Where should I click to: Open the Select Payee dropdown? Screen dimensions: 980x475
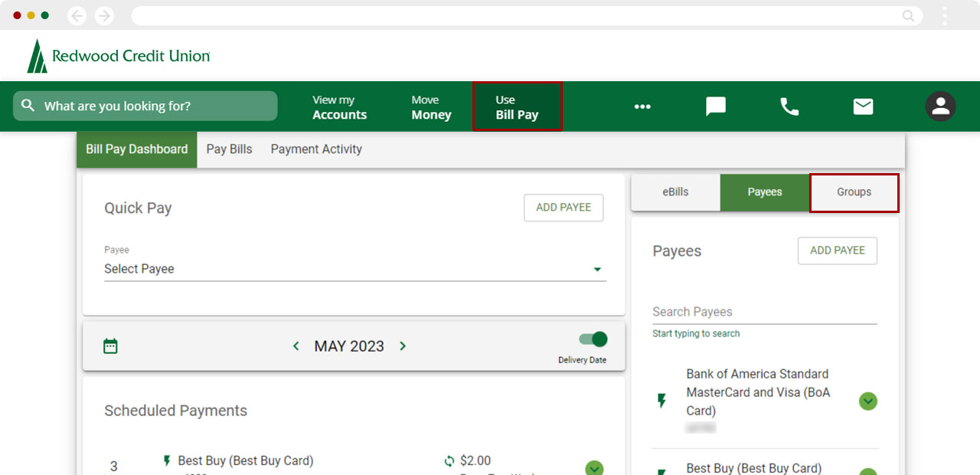[x=354, y=269]
